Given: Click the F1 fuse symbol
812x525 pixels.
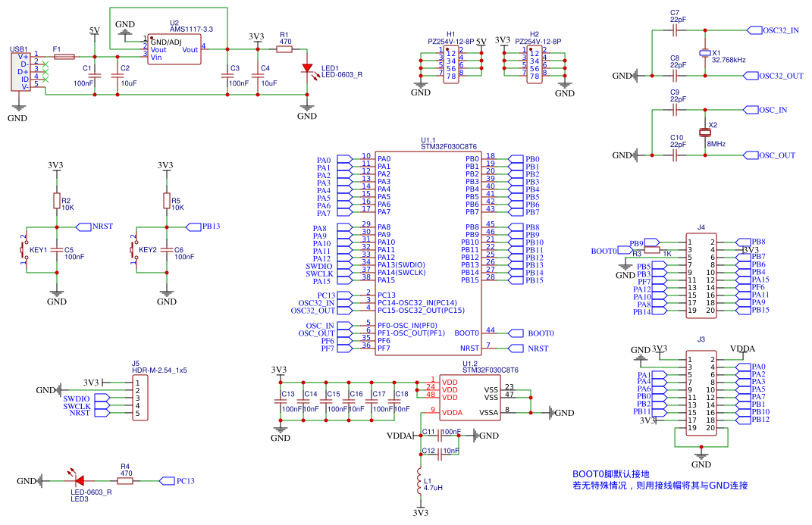Looking at the screenshot, I should click(x=64, y=57).
